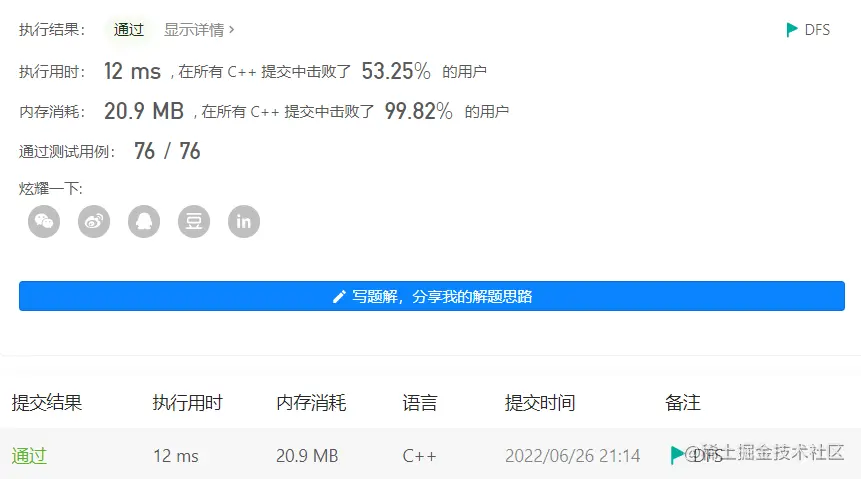Click the 语言 column header
861x479 pixels.
(420, 403)
